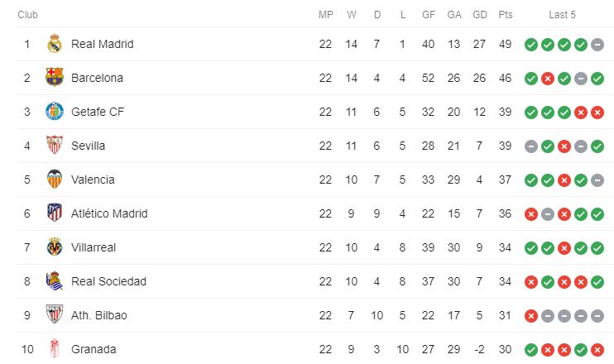
Task: Select the Ath. Bilbao team name
Action: [99, 315]
